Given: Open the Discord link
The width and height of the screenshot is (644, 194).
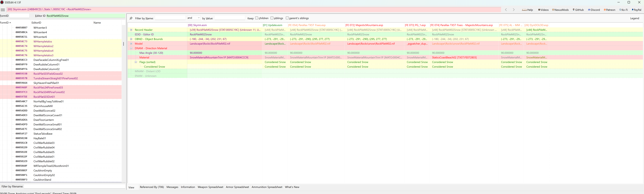Looking at the screenshot, I should (594, 10).
